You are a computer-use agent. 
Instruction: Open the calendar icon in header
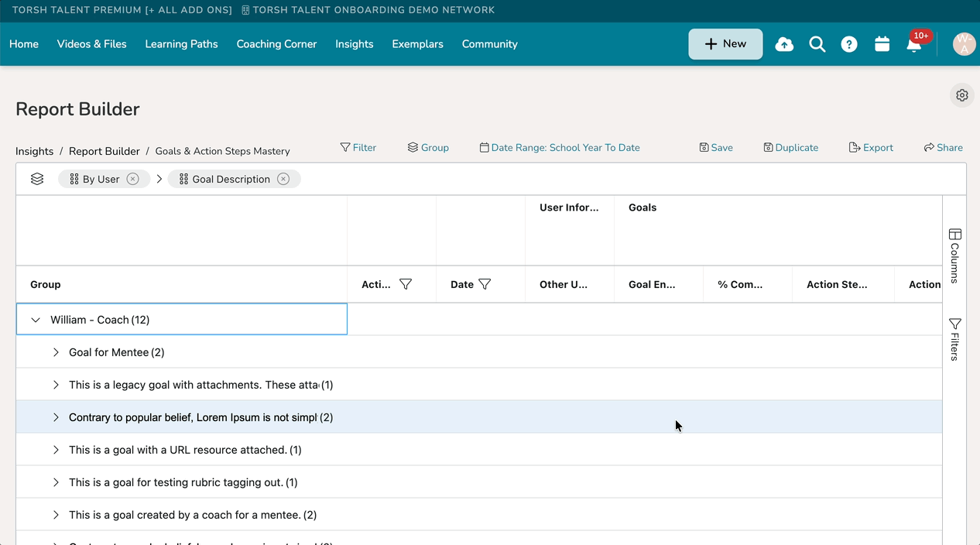pos(882,44)
